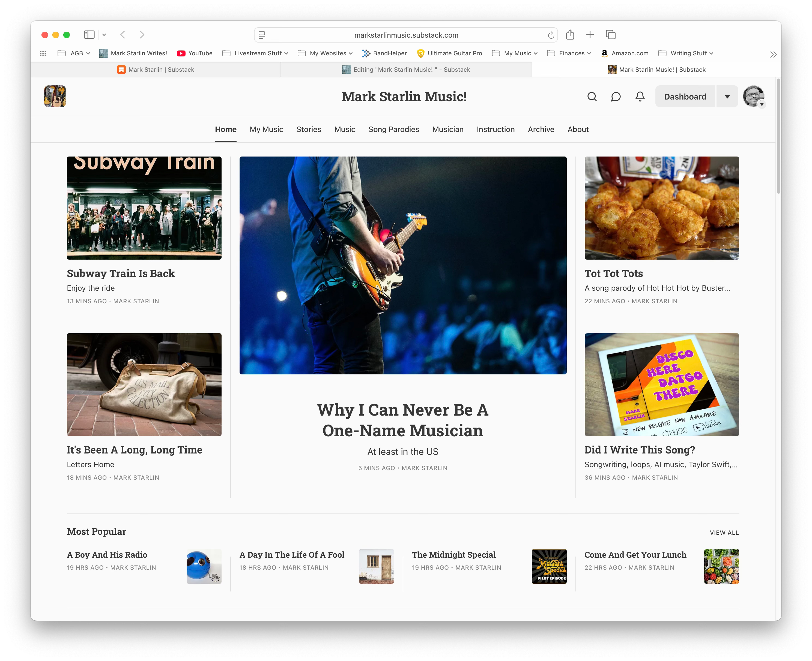The height and width of the screenshot is (661, 812).
Task: Toggle the Safari sidebar
Action: (x=89, y=35)
